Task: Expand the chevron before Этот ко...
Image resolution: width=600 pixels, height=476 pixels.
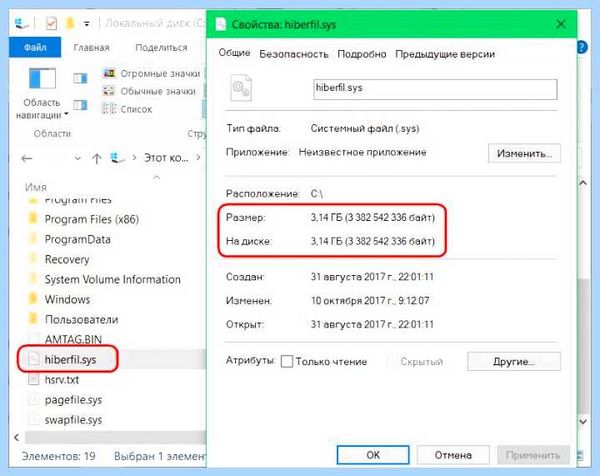Action: (134, 157)
